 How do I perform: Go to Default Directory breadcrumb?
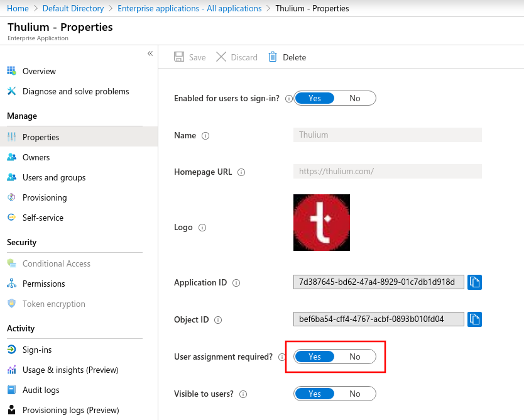pos(73,8)
